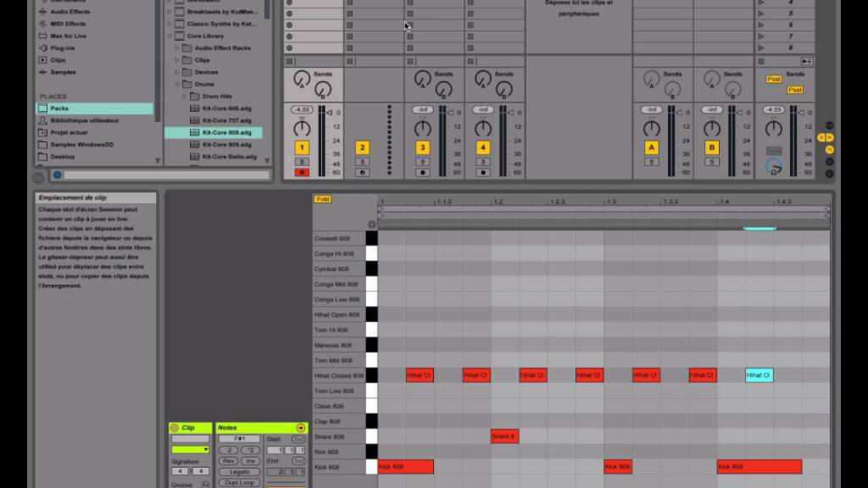The height and width of the screenshot is (488, 868).
Task: Click the *2 double tempo button
Action: tap(250, 451)
